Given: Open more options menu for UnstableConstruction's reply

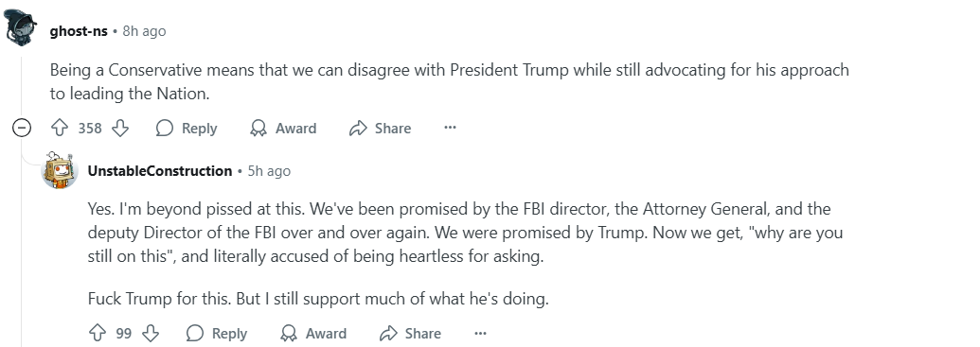Looking at the screenshot, I should coord(480,333).
